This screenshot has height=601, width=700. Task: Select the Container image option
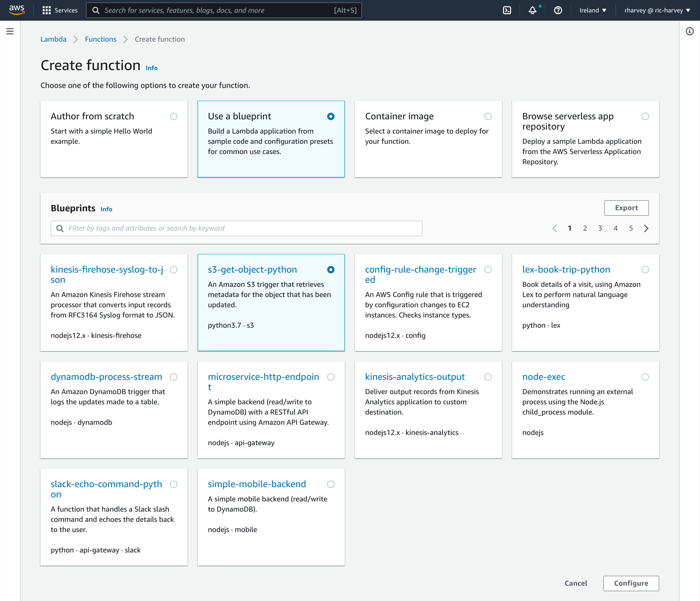click(x=488, y=116)
